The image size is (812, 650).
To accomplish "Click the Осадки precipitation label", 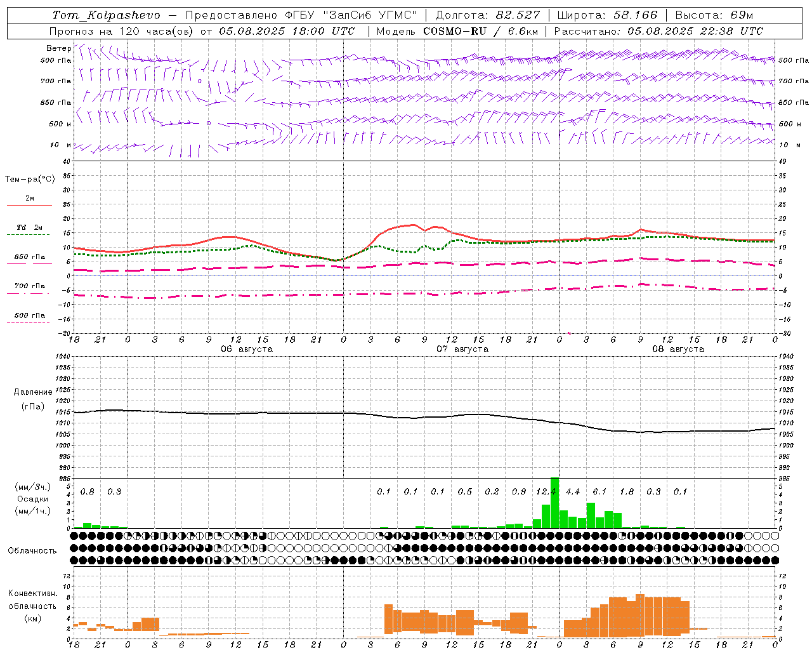I will [x=33, y=499].
